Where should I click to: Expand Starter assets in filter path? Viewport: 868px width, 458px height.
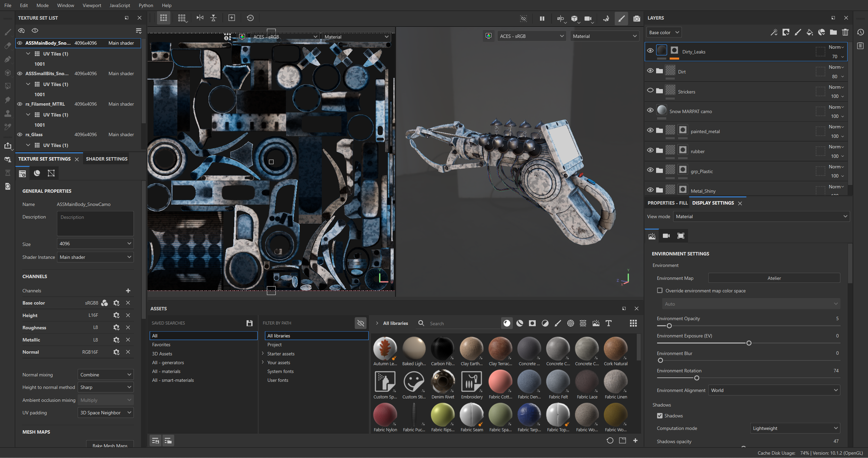pos(263,354)
